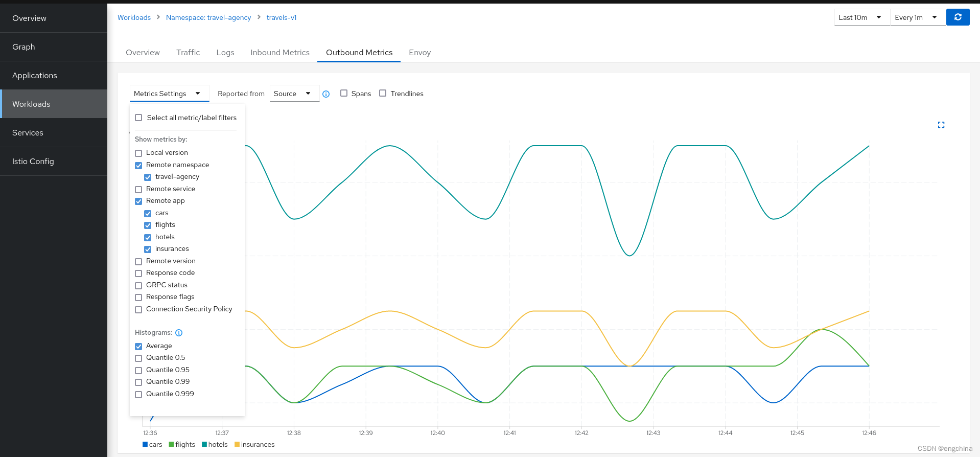Click the insurances legend label
Image resolution: width=980 pixels, height=457 pixels.
[x=258, y=444]
